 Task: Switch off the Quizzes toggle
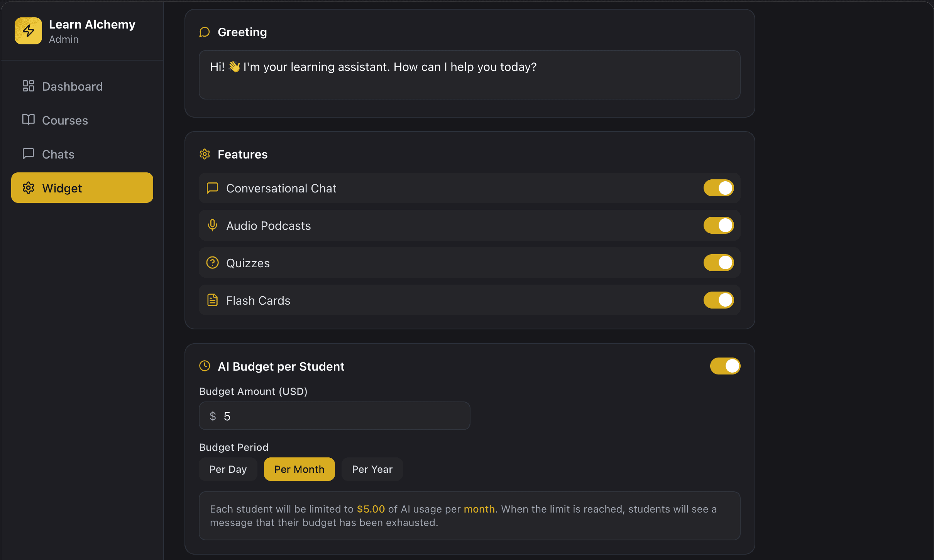click(718, 263)
